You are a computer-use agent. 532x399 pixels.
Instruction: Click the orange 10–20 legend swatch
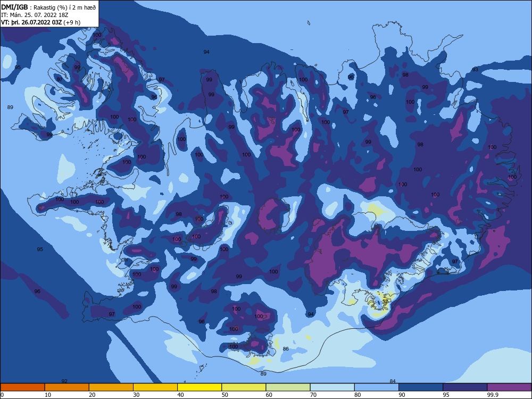point(67,387)
